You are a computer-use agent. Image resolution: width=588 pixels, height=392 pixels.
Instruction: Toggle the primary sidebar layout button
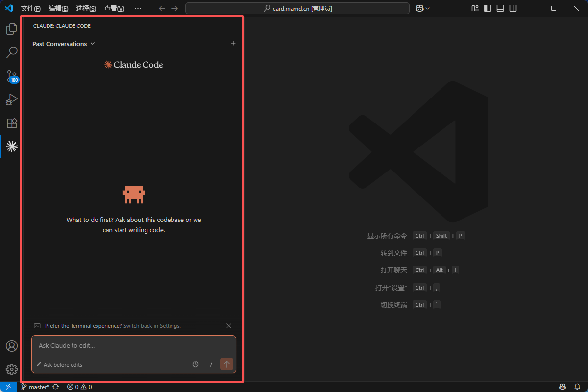click(x=488, y=8)
